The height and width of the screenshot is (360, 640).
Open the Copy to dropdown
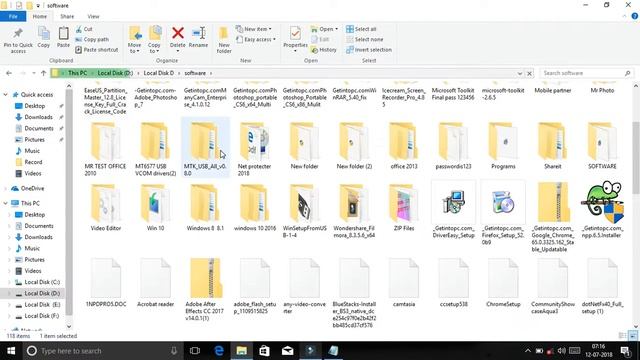pos(154,40)
